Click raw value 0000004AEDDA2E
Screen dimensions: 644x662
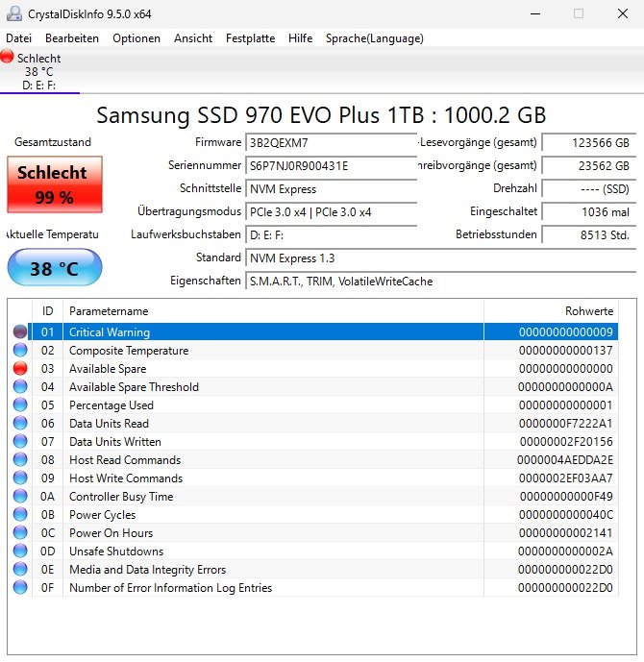pyautogui.click(x=565, y=460)
